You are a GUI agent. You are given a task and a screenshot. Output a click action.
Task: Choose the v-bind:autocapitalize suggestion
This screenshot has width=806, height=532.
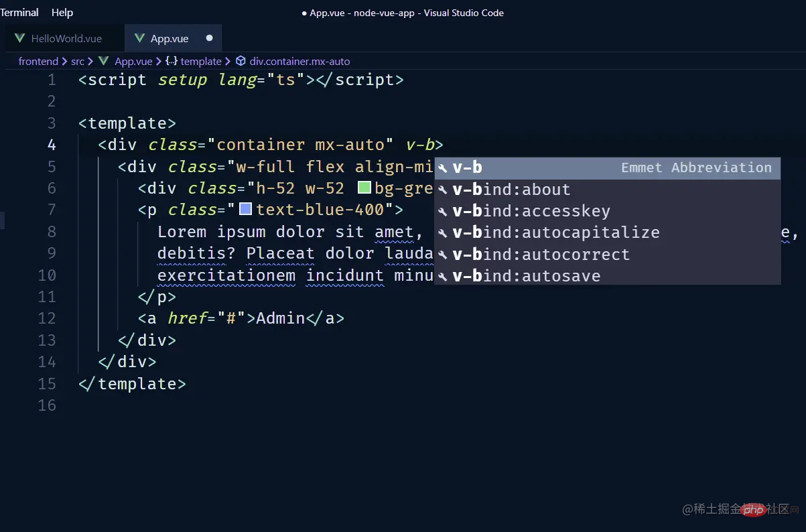tap(556, 233)
